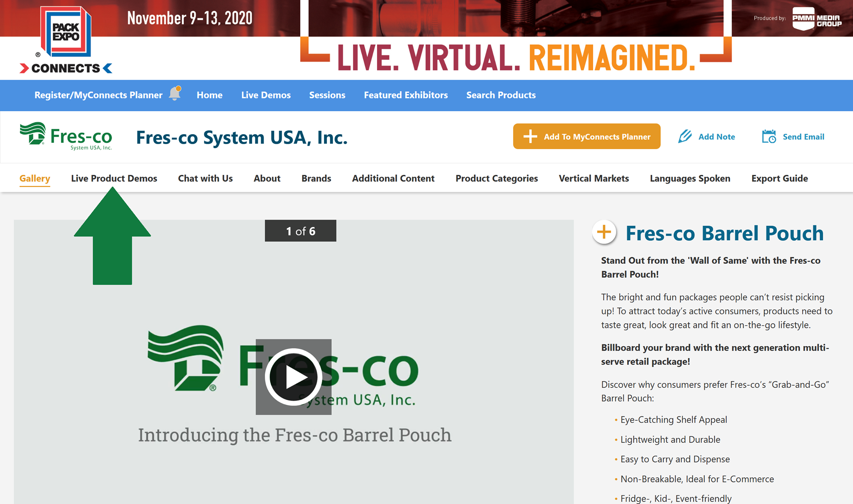
Task: Click the Add Note link
Action: click(716, 137)
